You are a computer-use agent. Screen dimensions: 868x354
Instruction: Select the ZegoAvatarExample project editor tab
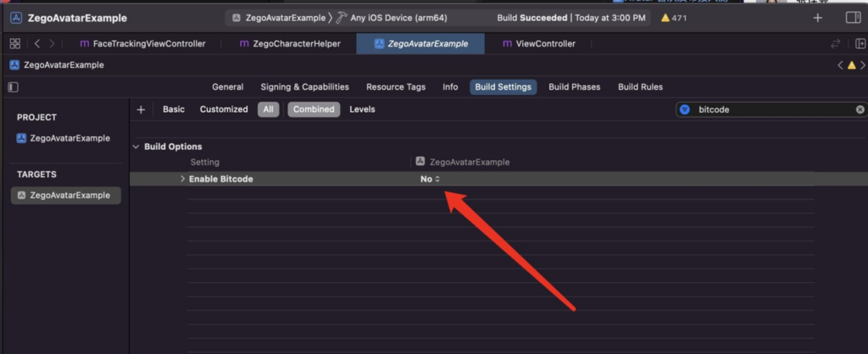pos(420,44)
